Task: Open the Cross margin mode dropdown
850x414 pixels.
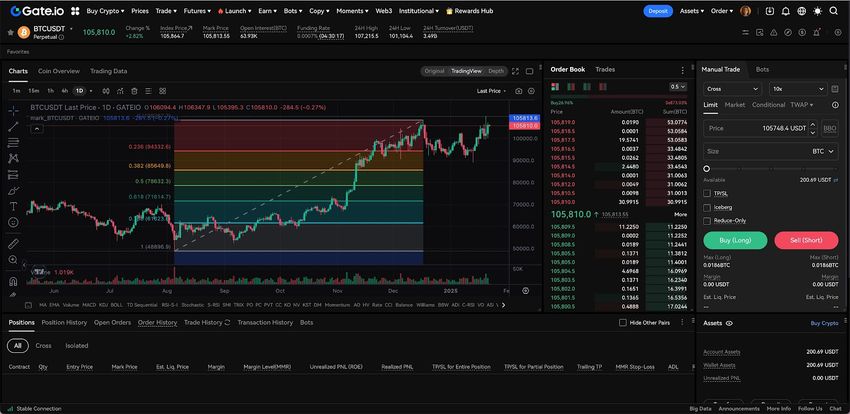Action: coord(730,88)
